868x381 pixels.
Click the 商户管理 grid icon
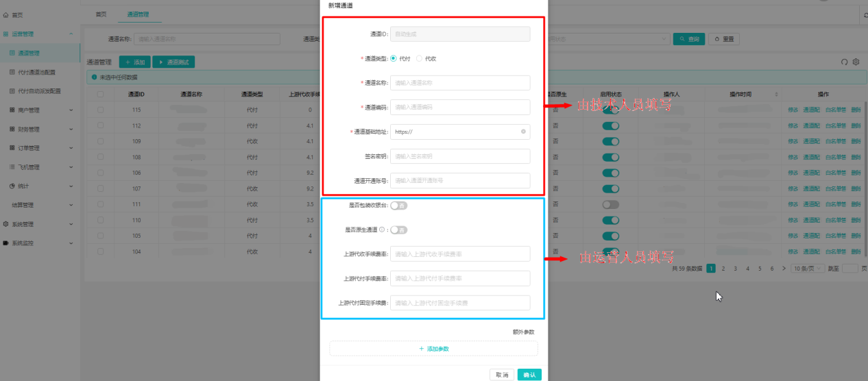[12, 110]
